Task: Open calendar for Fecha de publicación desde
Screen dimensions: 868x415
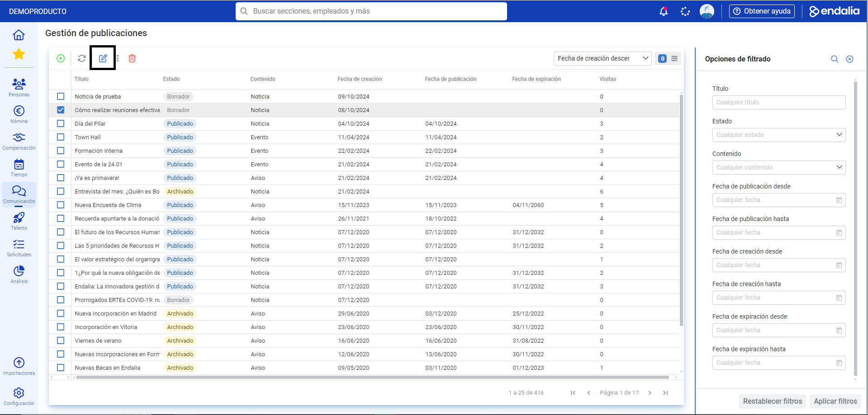Action: click(x=839, y=200)
